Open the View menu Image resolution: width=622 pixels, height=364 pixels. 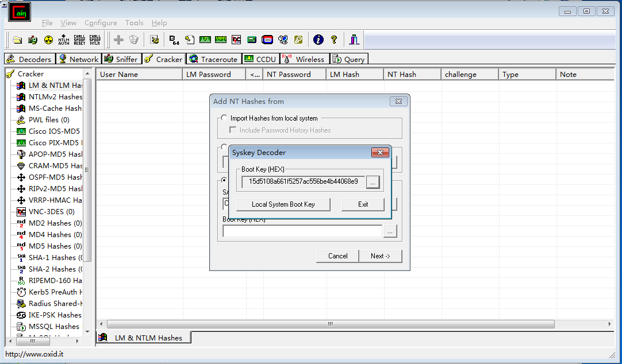(x=68, y=23)
